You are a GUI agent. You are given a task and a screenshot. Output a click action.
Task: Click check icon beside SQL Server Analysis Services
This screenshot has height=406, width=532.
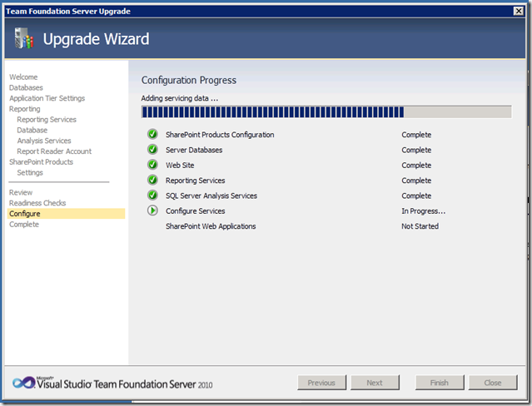(152, 196)
